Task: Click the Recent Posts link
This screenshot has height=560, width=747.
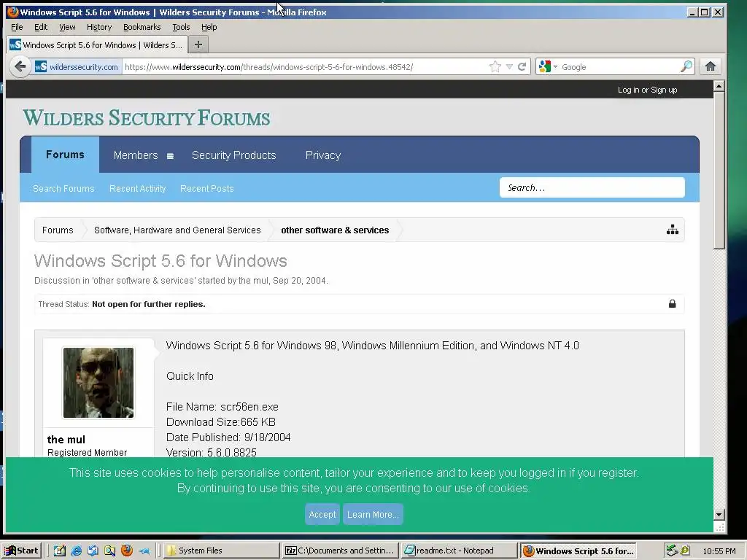Action: point(206,189)
